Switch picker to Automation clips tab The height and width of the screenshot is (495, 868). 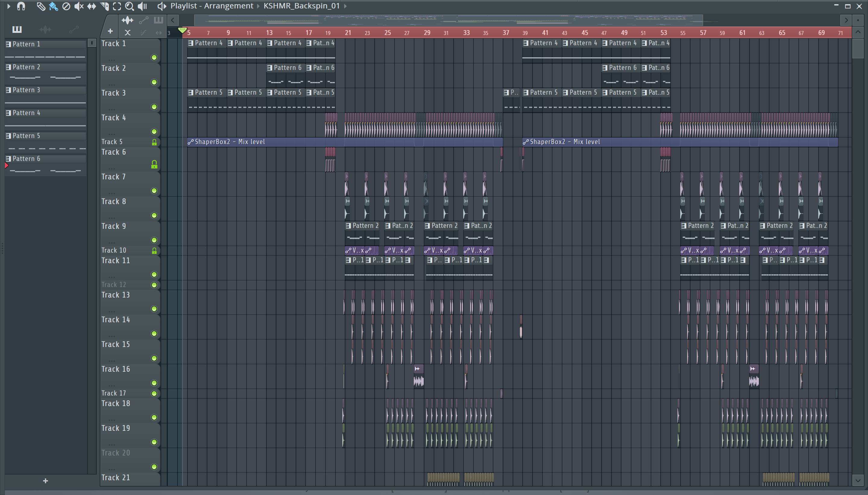(74, 30)
